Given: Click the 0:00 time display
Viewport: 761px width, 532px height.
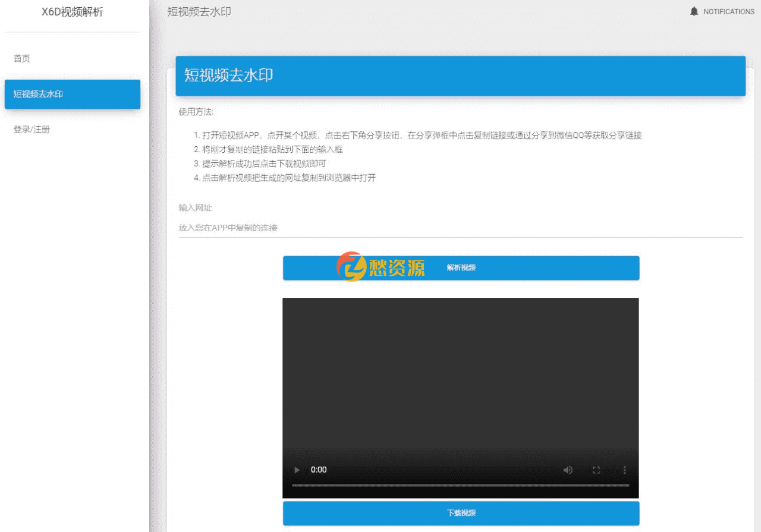Looking at the screenshot, I should (318, 470).
